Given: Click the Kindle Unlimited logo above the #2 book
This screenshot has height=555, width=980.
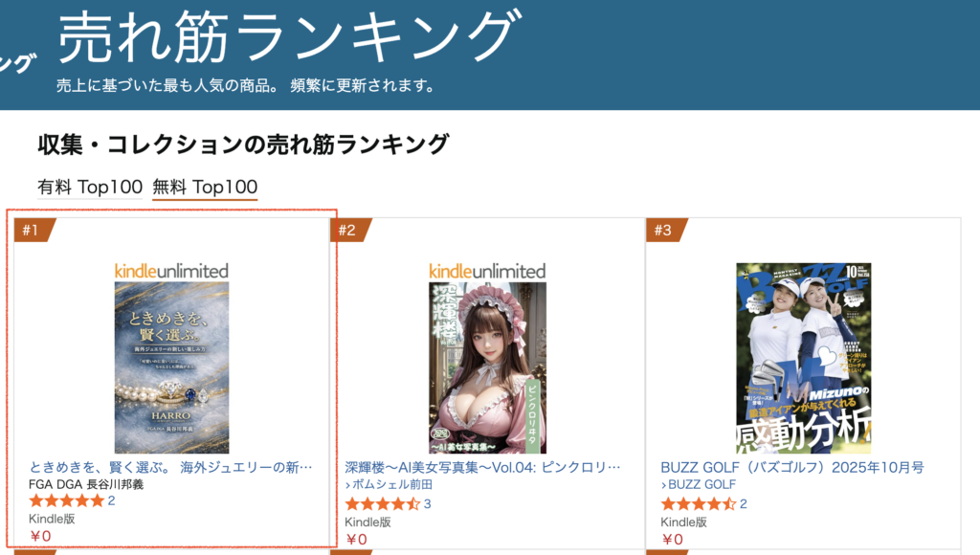Looking at the screenshot, I should point(487,271).
